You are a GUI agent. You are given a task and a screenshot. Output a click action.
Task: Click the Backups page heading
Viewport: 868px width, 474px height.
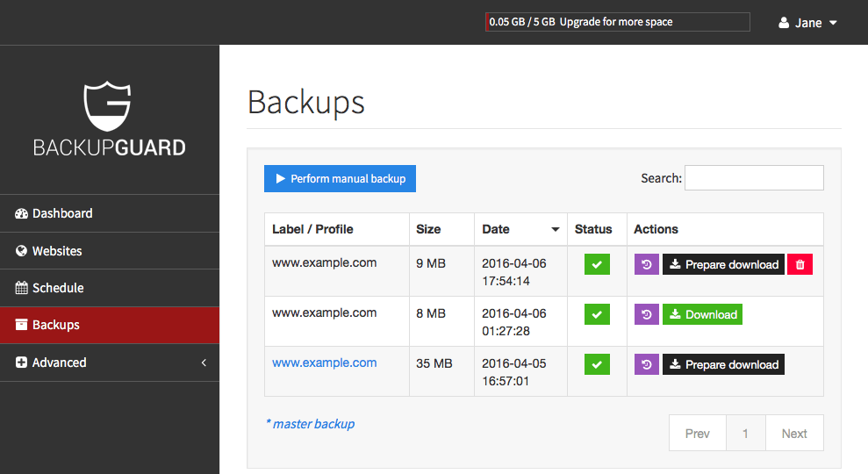(x=306, y=103)
